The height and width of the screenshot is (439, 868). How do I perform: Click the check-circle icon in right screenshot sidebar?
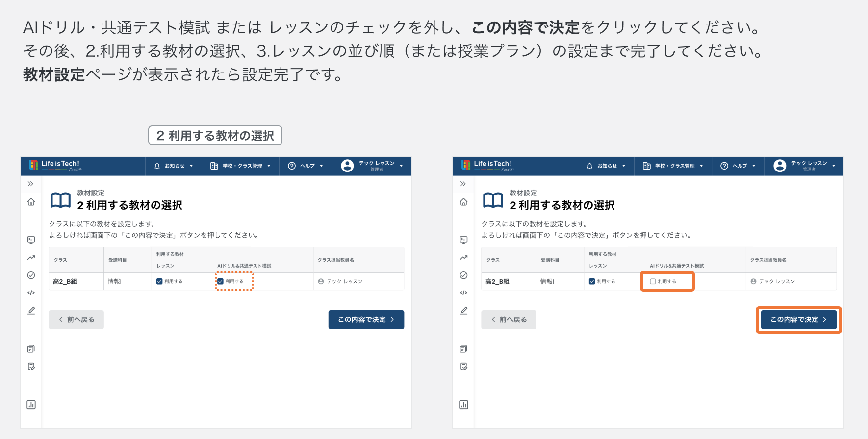463,275
